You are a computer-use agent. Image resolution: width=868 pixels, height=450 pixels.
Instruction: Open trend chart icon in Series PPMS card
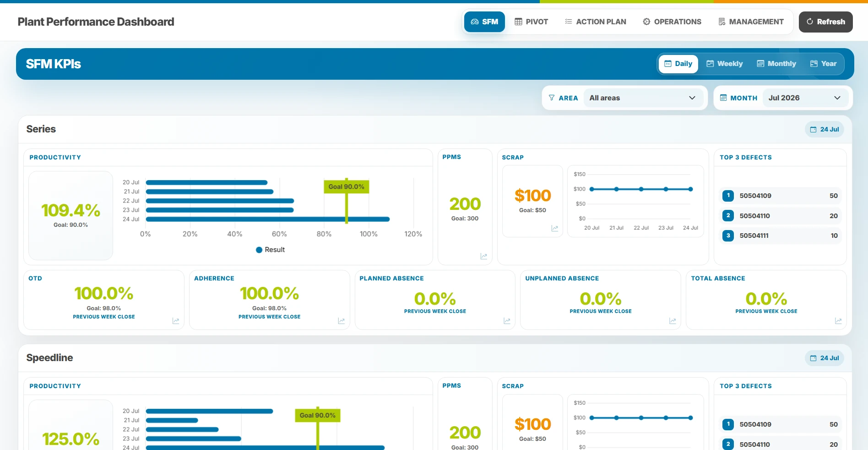(483, 256)
